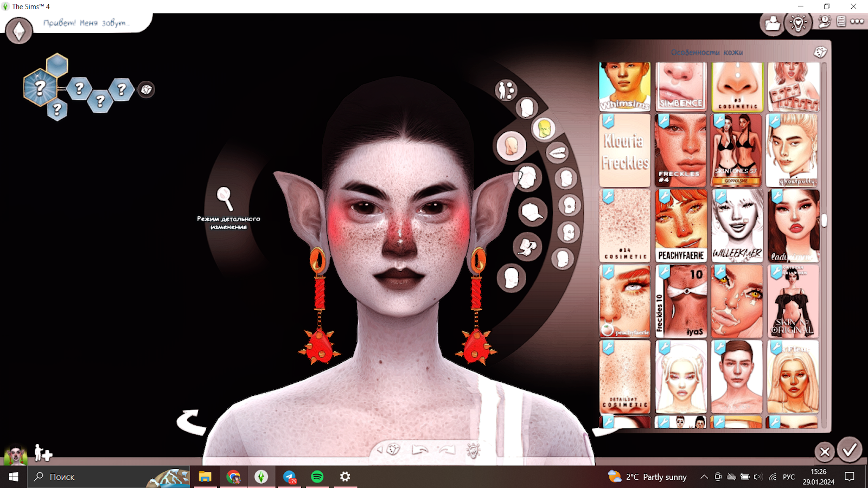Select the SIMBENCE lips thumbnail
Viewport: 868px width, 488px height.
click(681, 87)
